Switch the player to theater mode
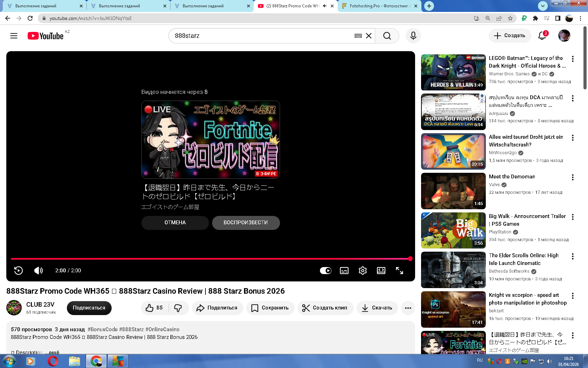This screenshot has height=368, width=588. [x=381, y=271]
